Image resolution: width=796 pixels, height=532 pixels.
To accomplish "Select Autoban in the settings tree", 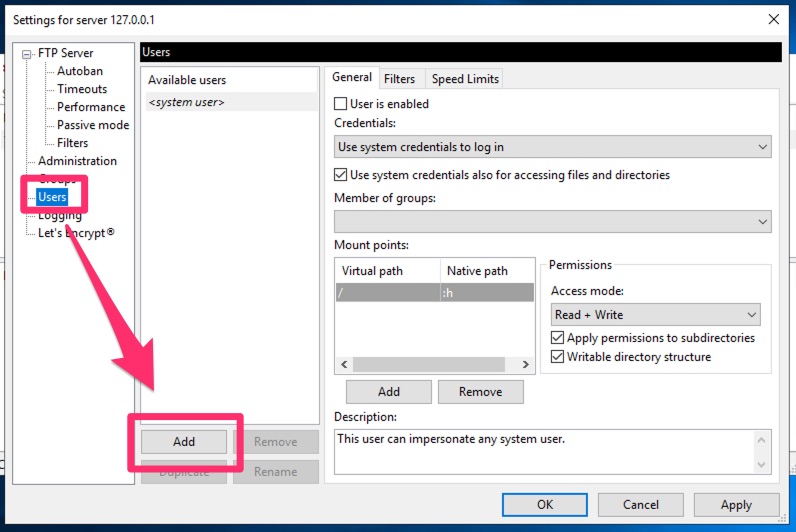I will [79, 71].
